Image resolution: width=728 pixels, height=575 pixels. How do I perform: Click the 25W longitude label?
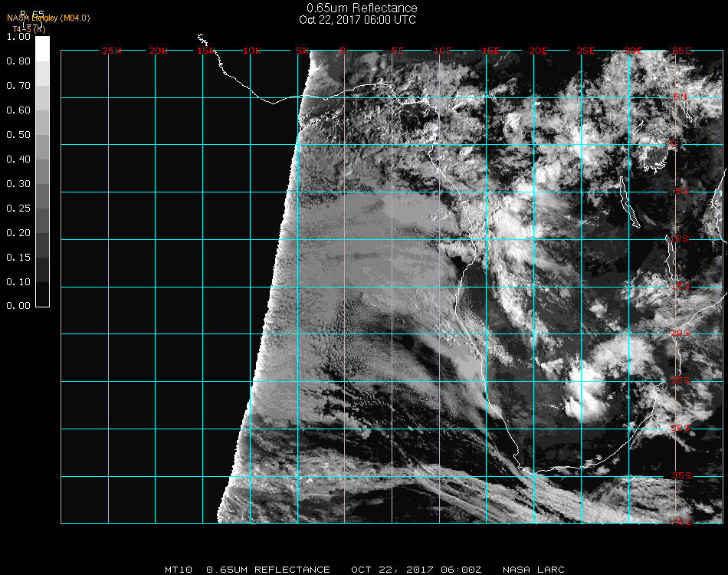tap(112, 51)
